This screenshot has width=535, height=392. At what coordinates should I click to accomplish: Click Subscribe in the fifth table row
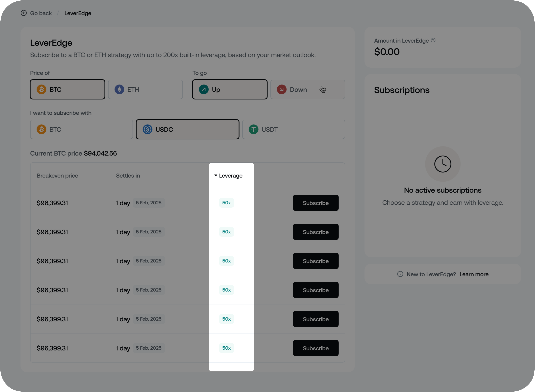point(316,319)
